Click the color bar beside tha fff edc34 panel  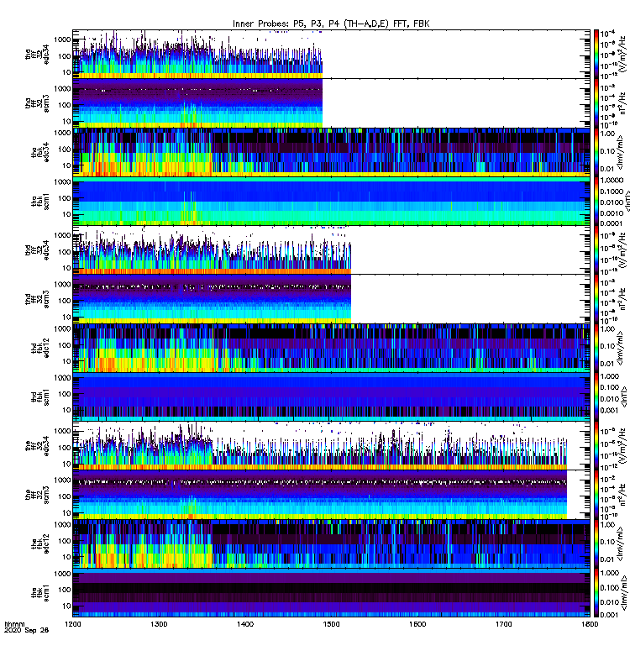[596, 54]
